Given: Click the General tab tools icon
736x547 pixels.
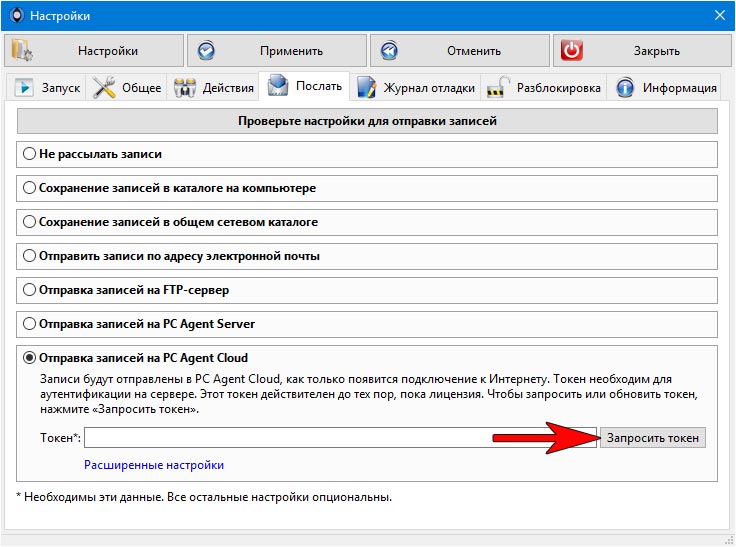Looking at the screenshot, I should tap(105, 88).
